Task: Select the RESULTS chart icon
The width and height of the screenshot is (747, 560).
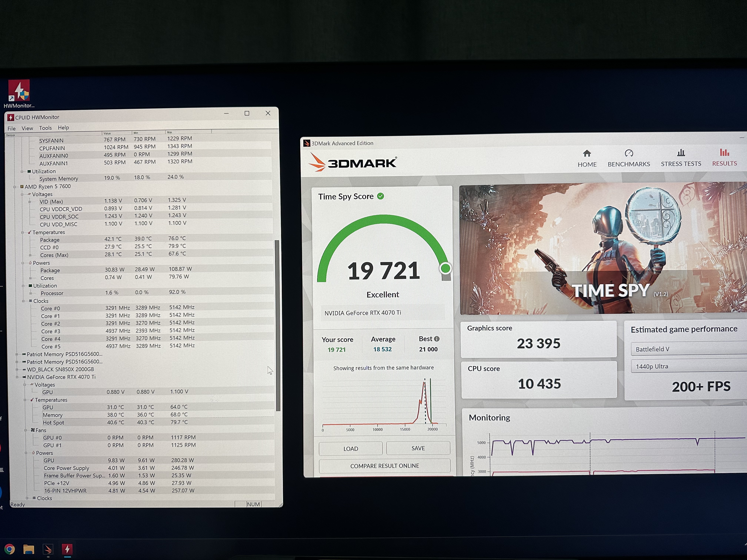Action: pyautogui.click(x=724, y=153)
